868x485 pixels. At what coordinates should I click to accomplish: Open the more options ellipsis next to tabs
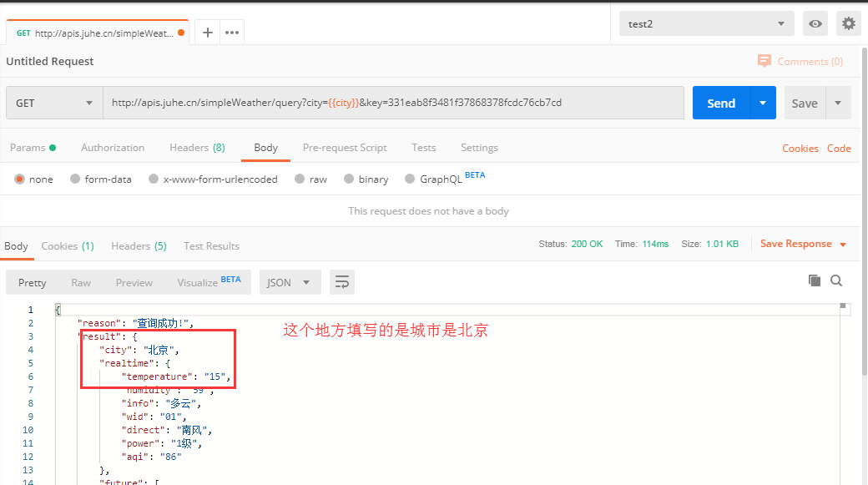(230, 32)
